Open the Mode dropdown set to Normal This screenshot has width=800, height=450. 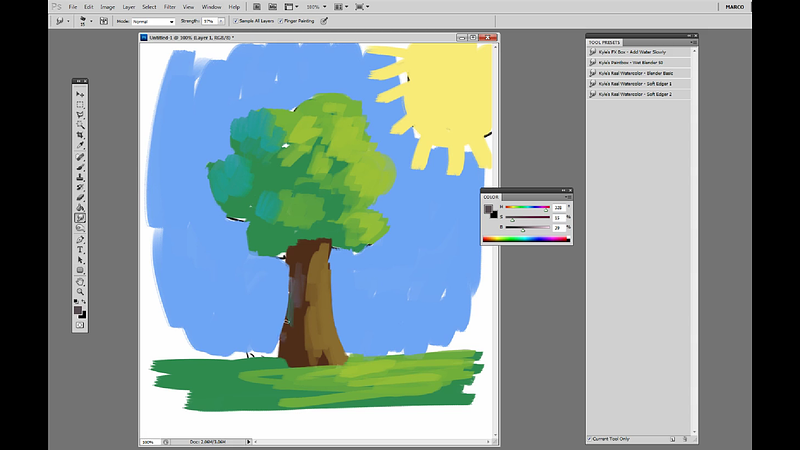point(154,20)
